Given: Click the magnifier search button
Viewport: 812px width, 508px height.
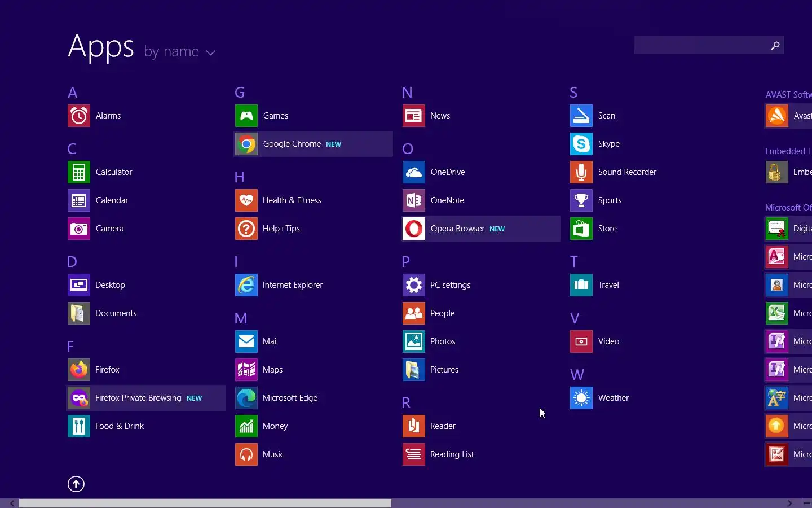Looking at the screenshot, I should click(x=775, y=45).
